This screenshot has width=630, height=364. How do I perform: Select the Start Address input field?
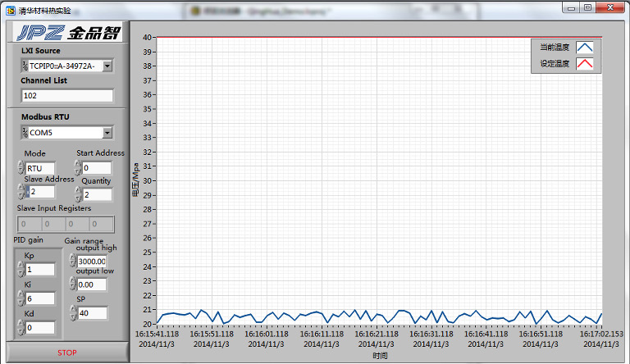tap(96, 168)
